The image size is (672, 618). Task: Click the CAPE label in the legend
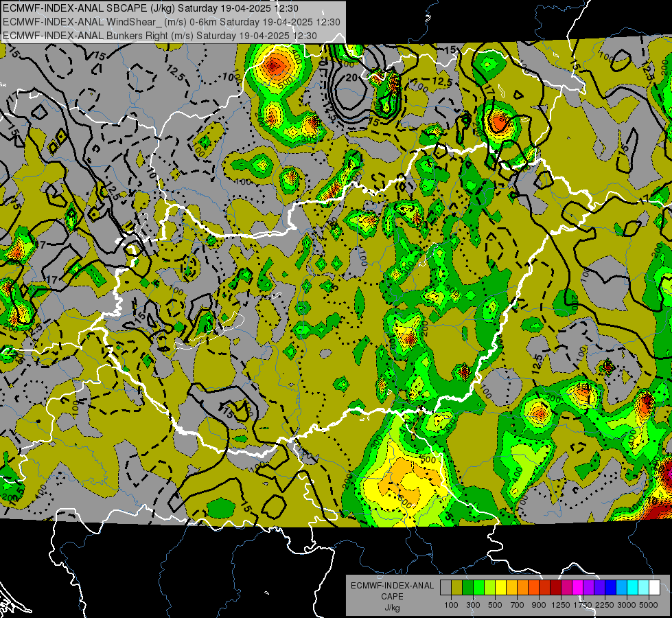tap(392, 596)
